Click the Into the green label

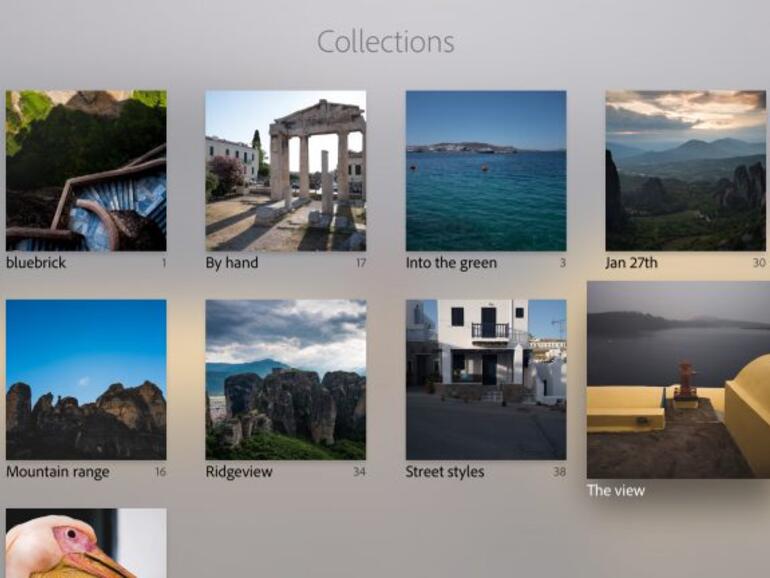[451, 263]
